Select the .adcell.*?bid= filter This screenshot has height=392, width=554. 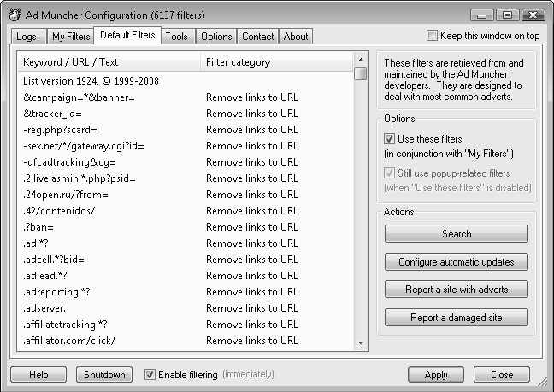click(186, 260)
